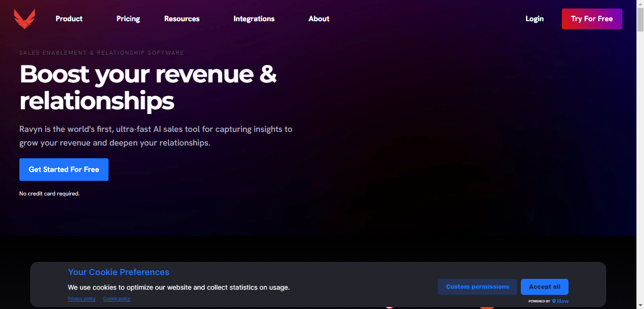Click the Login link
644x309 pixels.
535,19
